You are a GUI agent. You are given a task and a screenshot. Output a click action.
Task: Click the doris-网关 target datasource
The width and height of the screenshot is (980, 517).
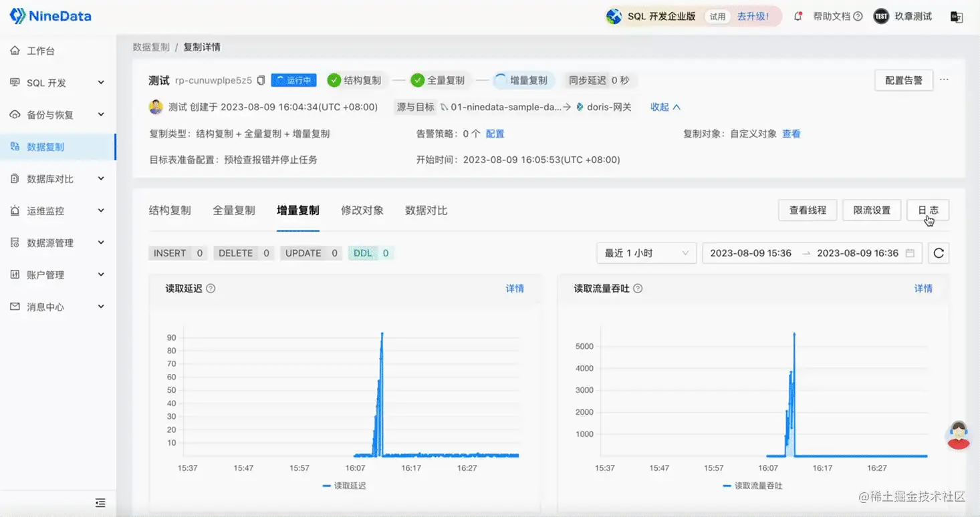coord(604,107)
